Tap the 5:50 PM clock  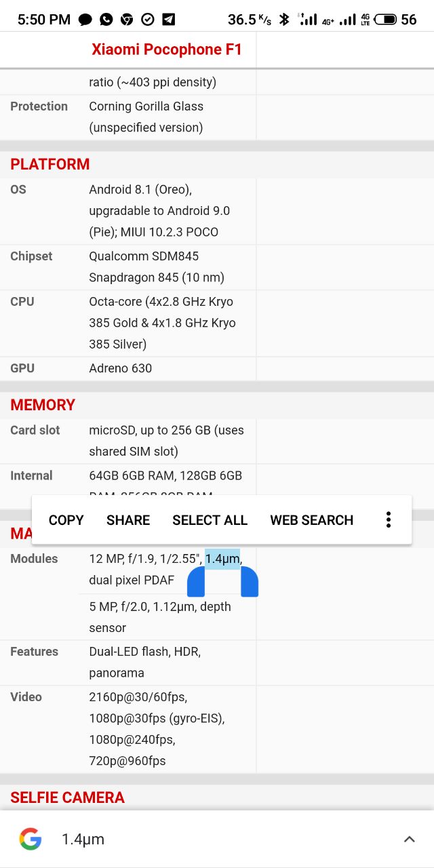(44, 20)
